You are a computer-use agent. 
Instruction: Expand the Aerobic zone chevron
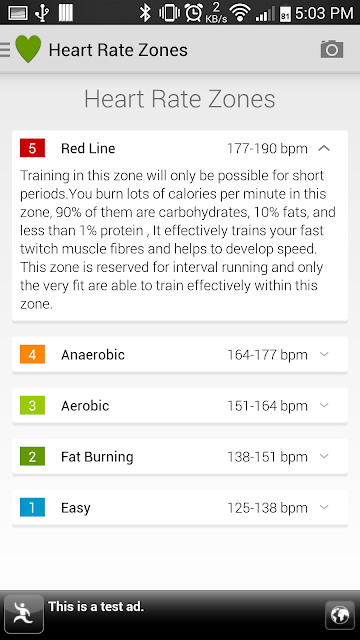click(324, 405)
